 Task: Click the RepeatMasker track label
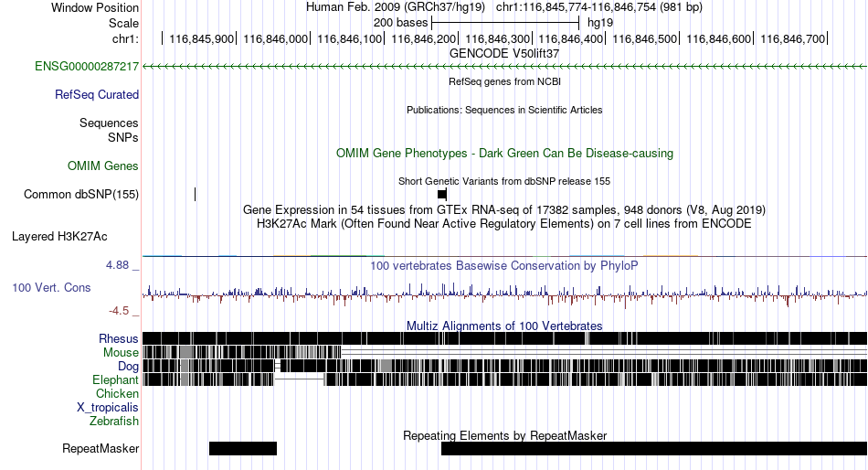[x=101, y=448]
